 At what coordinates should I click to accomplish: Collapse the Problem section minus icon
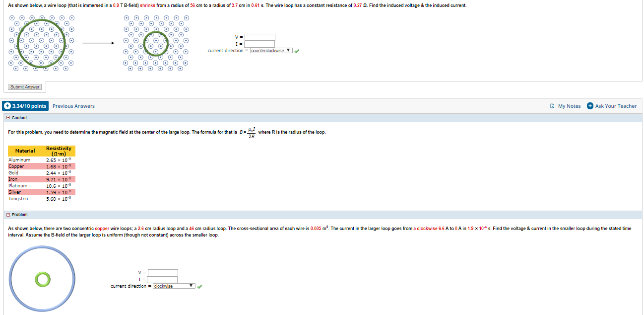tap(8, 214)
